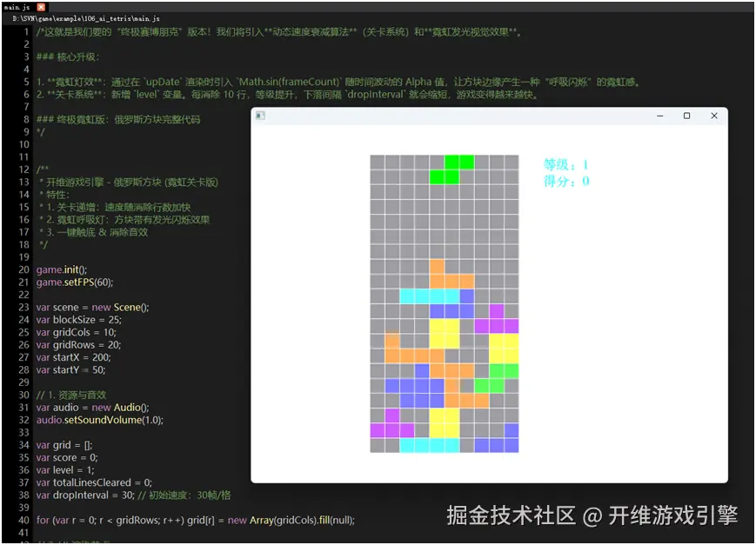Image resolution: width=756 pixels, height=545 pixels.
Task: Click the file path bar showing 106_ai_tetris
Action: (87, 18)
